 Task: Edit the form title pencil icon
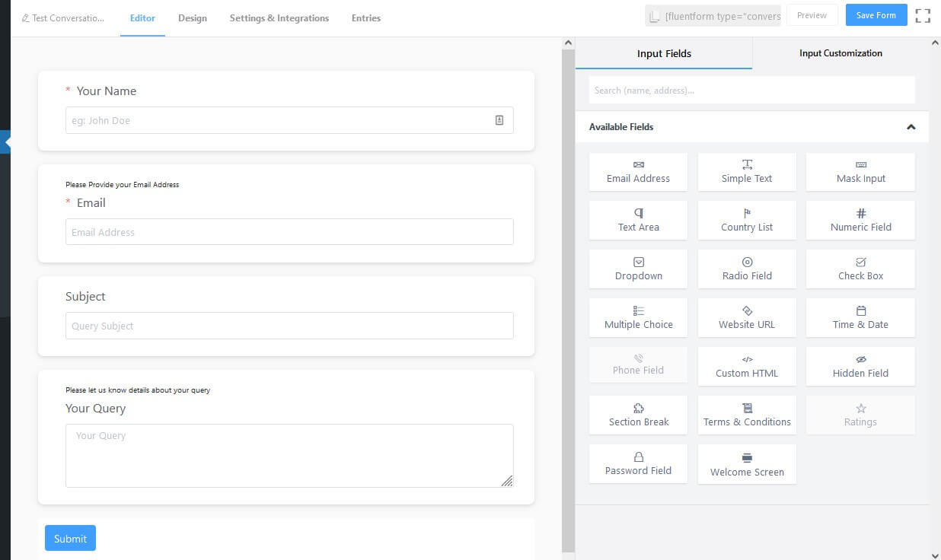[x=26, y=18]
